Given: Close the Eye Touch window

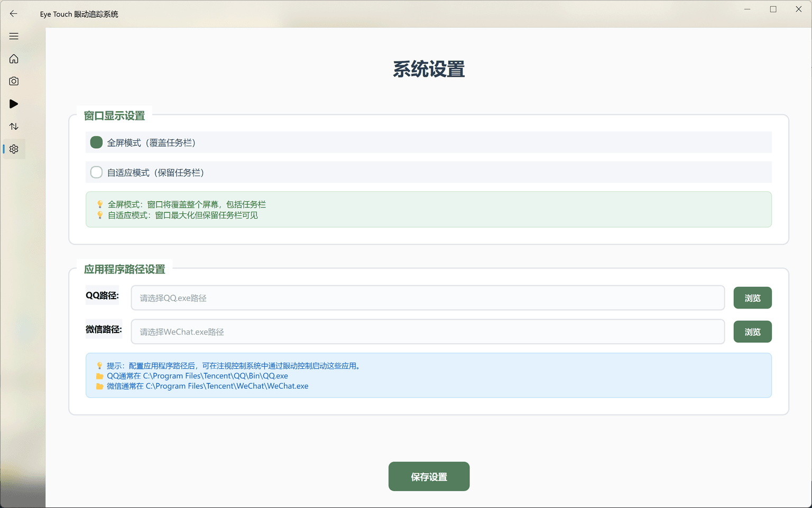Looking at the screenshot, I should (x=799, y=9).
